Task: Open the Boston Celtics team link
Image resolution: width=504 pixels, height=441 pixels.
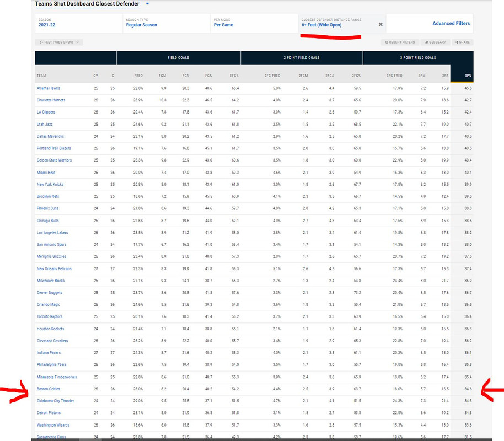Action: [x=48, y=389]
